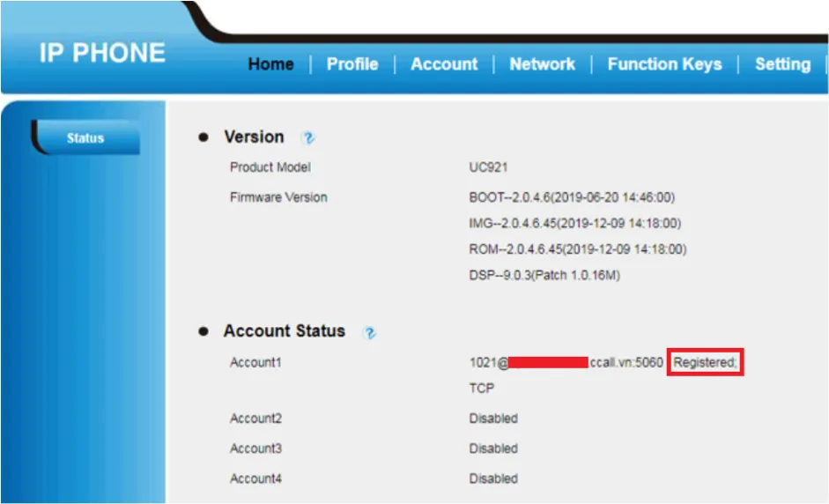Click the Disabled status of Account4
The image size is (829, 504).
(493, 478)
